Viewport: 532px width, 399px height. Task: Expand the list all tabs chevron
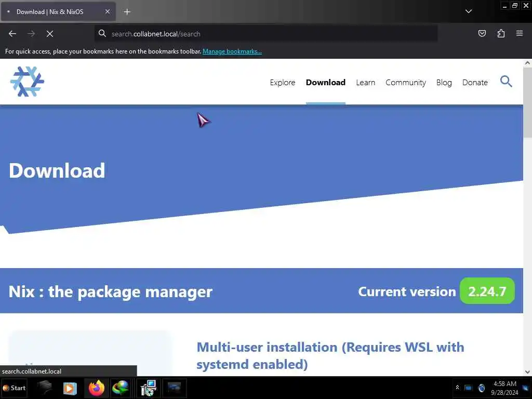[x=469, y=11]
